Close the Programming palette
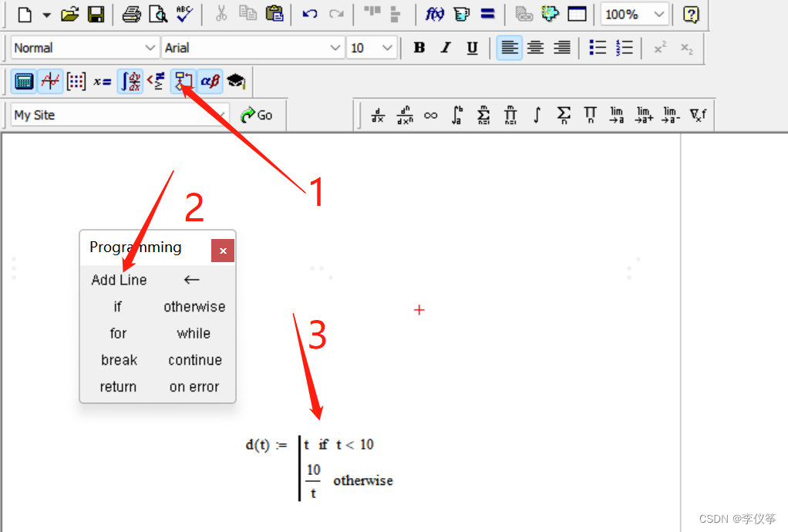The width and height of the screenshot is (788, 532). tap(223, 251)
